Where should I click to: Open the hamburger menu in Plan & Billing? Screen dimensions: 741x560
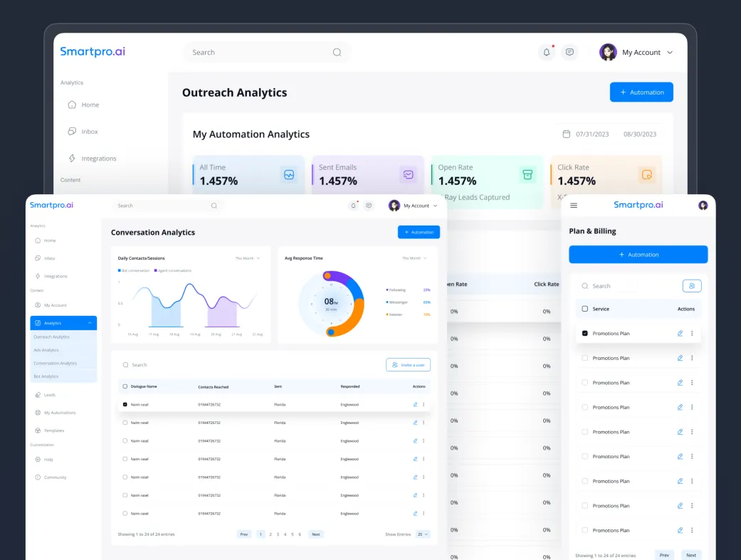tap(574, 205)
